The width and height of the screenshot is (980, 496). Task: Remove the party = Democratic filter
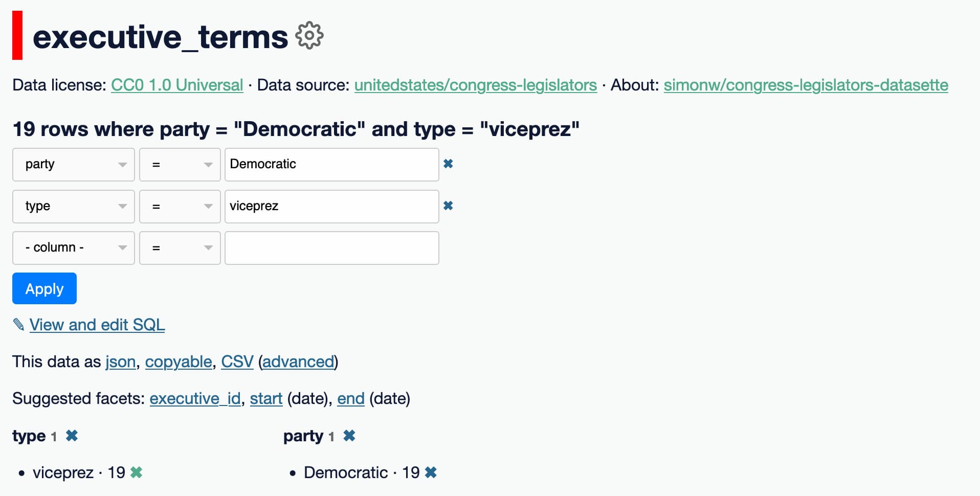pyautogui.click(x=449, y=164)
